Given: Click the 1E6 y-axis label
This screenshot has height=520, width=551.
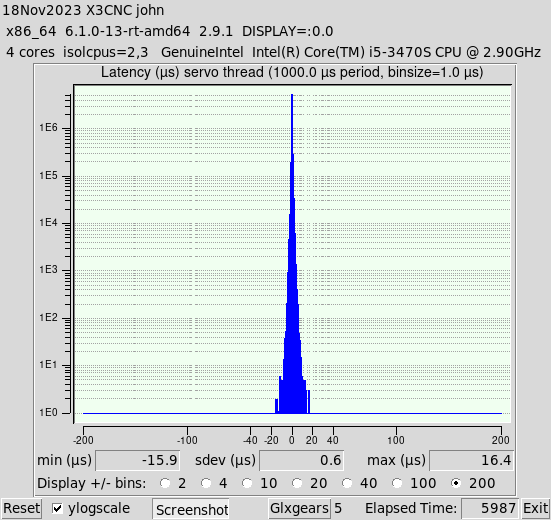Looking at the screenshot, I should [48, 128].
